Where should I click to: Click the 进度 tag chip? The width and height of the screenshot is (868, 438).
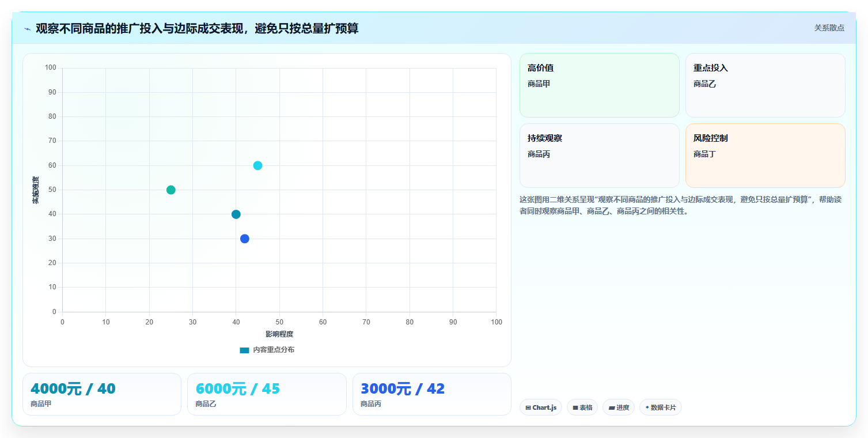[x=619, y=407]
